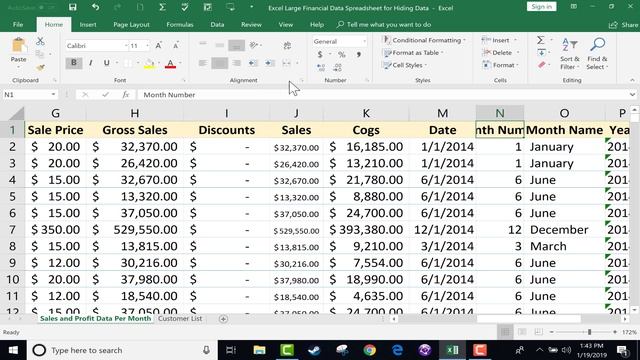
Task: Open the font size 11 dropdown
Action: (x=147, y=46)
